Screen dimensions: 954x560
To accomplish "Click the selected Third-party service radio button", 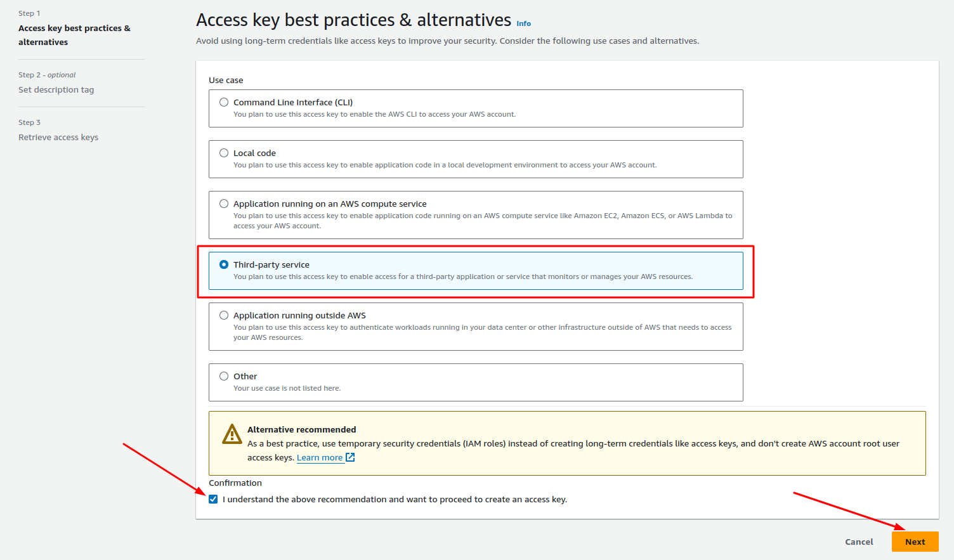I will point(223,264).
